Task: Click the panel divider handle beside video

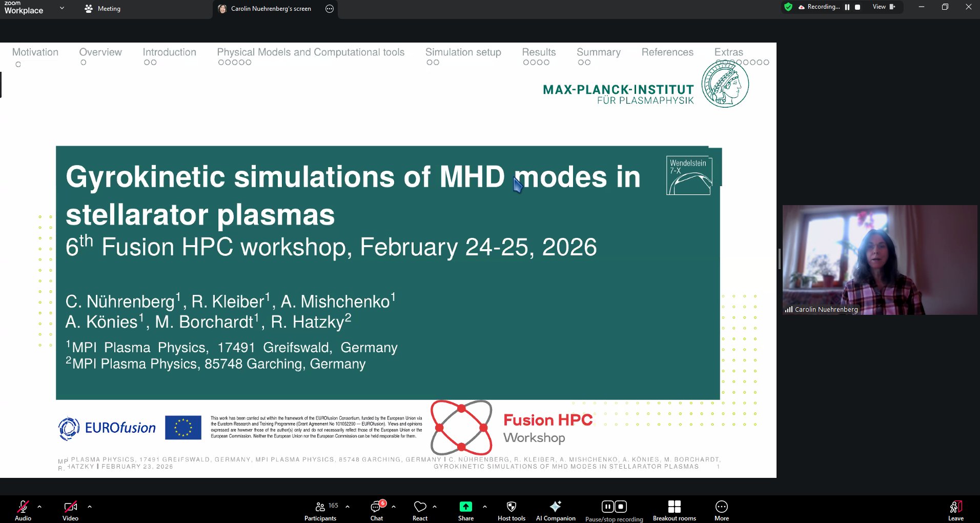Action: (779, 259)
